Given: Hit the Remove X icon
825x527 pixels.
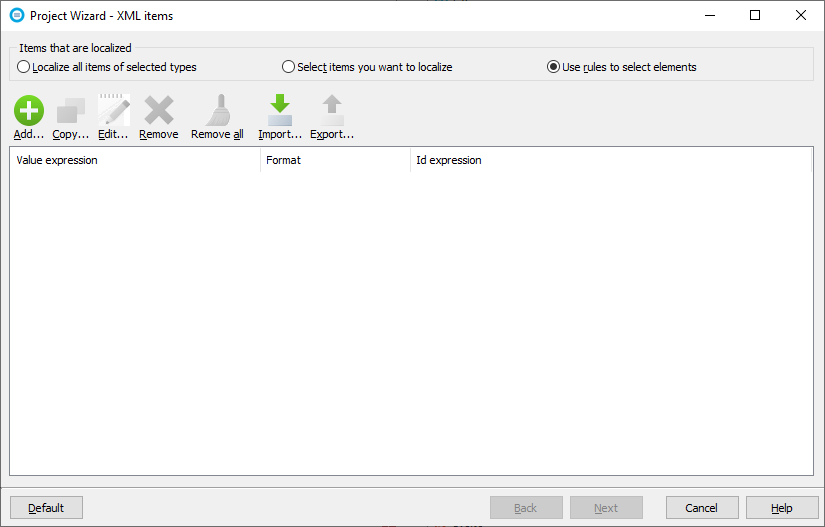Looking at the screenshot, I should click(159, 111).
